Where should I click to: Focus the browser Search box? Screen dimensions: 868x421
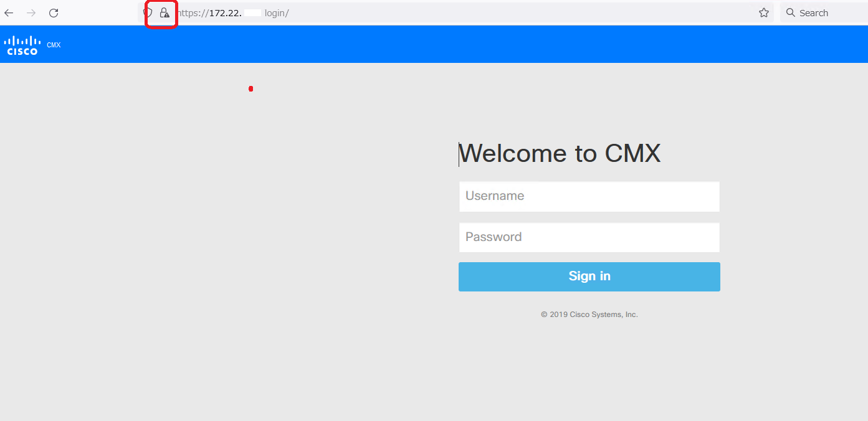point(824,12)
